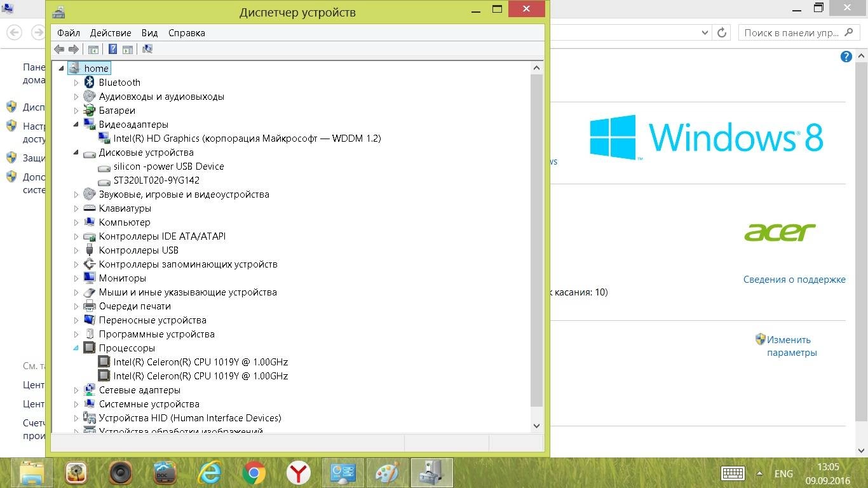Select the second Celeron CPU 1019Y entry
This screenshot has width=868, height=488.
click(201, 376)
